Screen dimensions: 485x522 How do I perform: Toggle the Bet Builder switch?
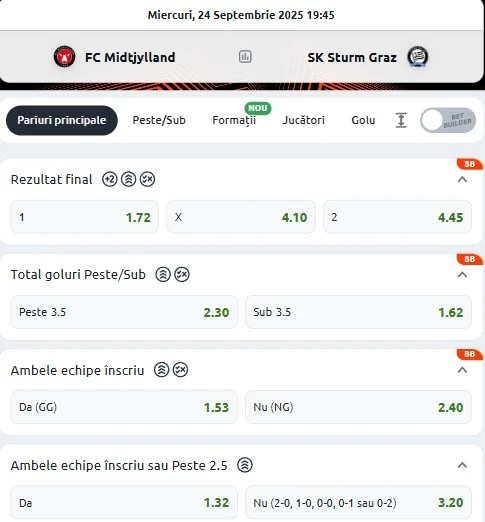(448, 120)
